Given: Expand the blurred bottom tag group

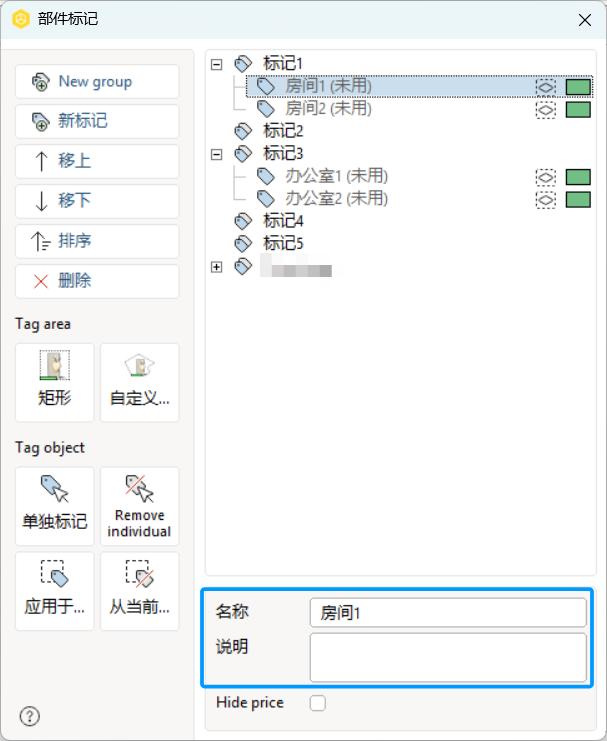Looking at the screenshot, I should (217, 267).
